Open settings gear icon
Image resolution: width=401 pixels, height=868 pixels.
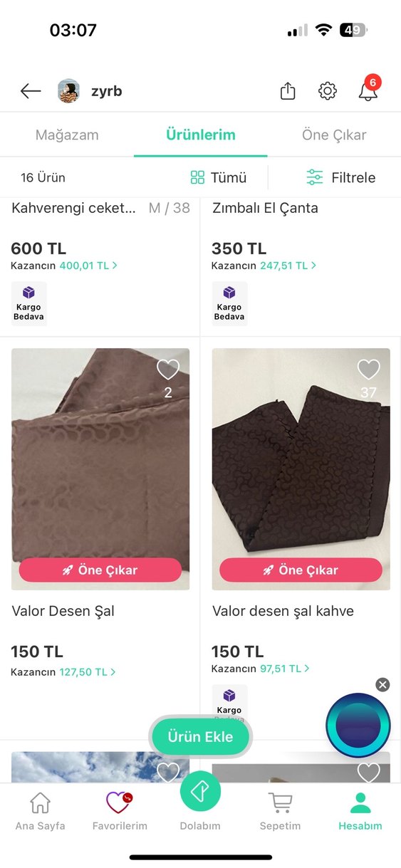pyautogui.click(x=328, y=91)
